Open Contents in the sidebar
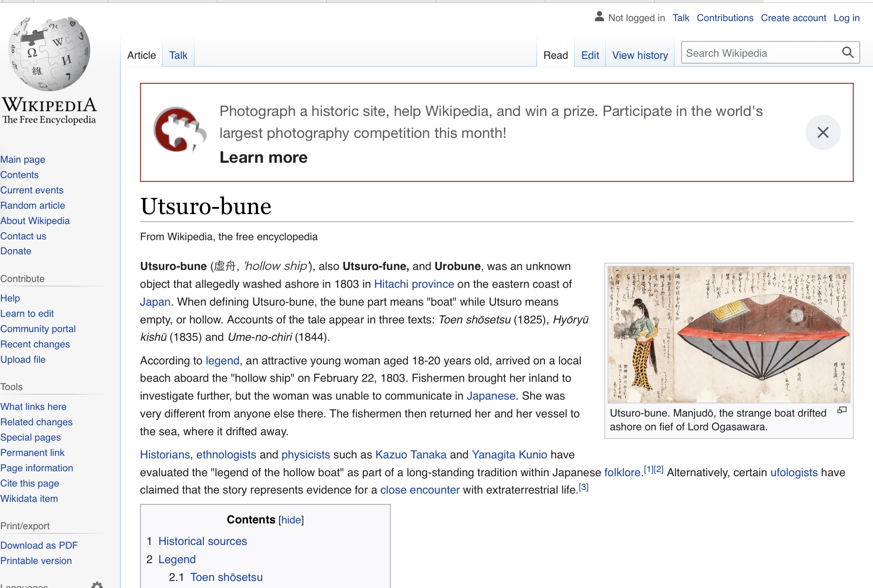 pos(19,175)
